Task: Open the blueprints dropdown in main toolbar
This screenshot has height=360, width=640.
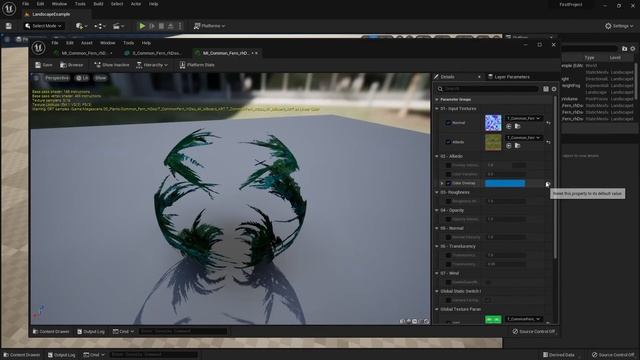Action: (100, 26)
